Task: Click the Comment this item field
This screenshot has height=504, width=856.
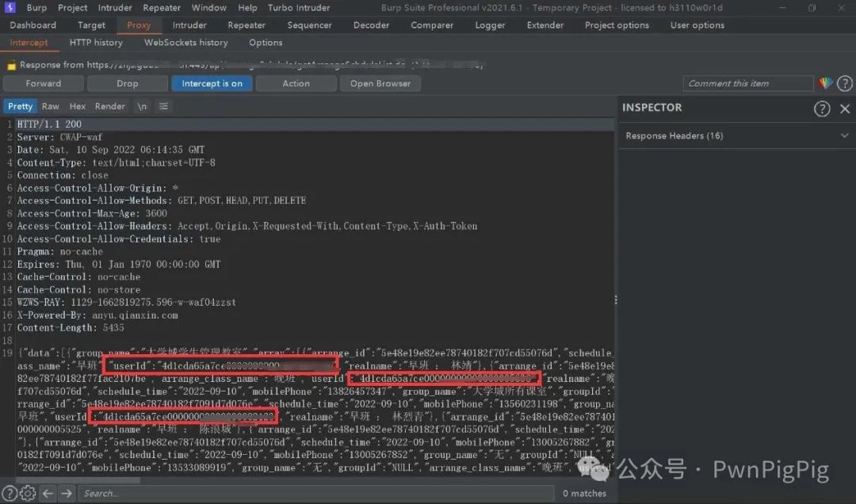Action: coord(748,83)
